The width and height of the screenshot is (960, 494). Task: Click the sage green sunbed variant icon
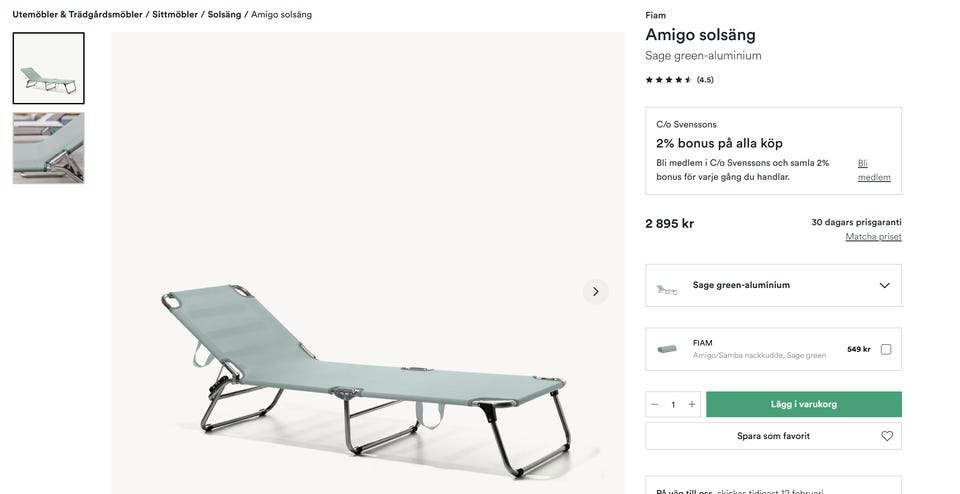click(667, 288)
